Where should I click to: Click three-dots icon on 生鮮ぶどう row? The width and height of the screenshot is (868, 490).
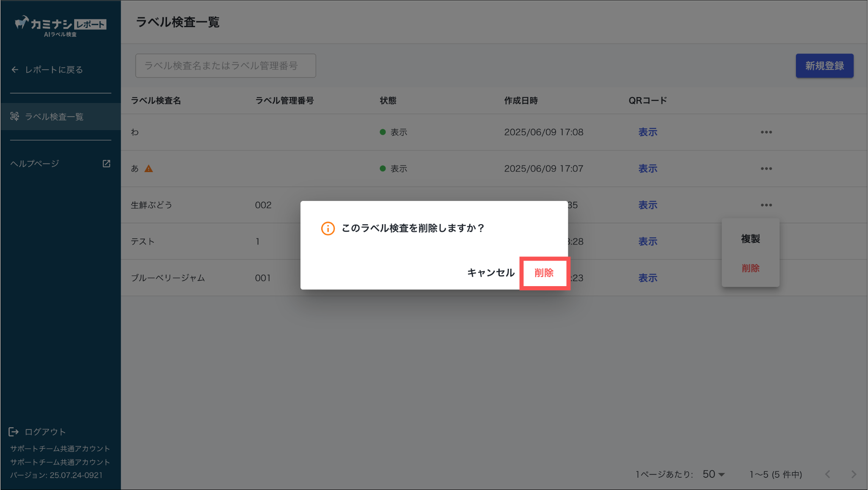766,205
